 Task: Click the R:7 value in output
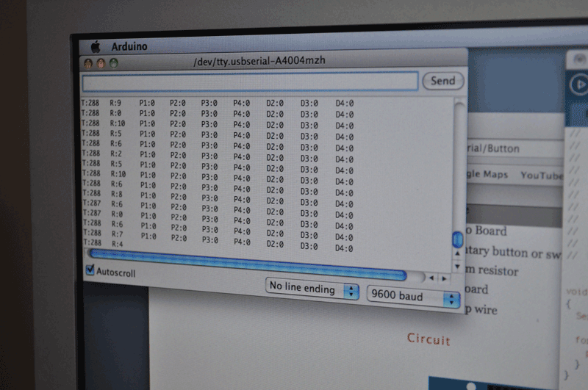[x=117, y=234]
